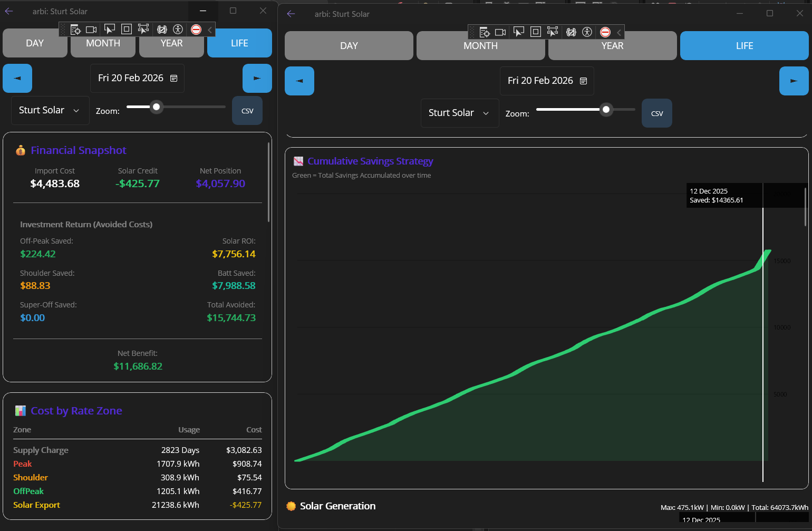Viewport: 812px width, 531px height.
Task: Toggle Track Focused Element in Cumulative Savings window
Action: coord(552,32)
